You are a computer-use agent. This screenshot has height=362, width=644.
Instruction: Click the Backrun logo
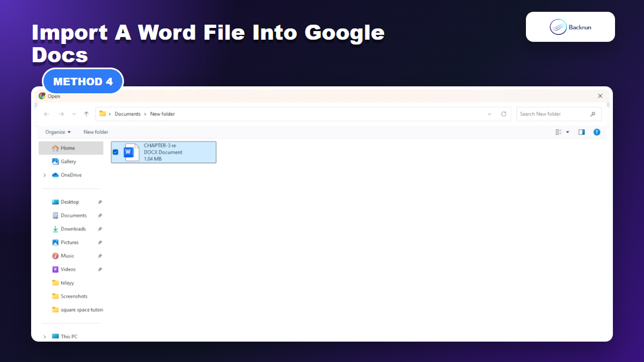click(x=570, y=27)
